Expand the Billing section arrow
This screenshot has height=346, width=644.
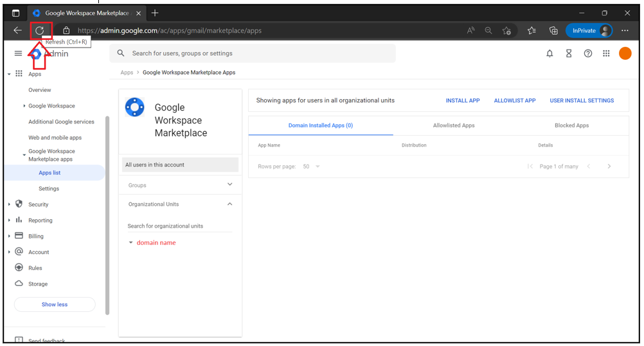click(9, 236)
